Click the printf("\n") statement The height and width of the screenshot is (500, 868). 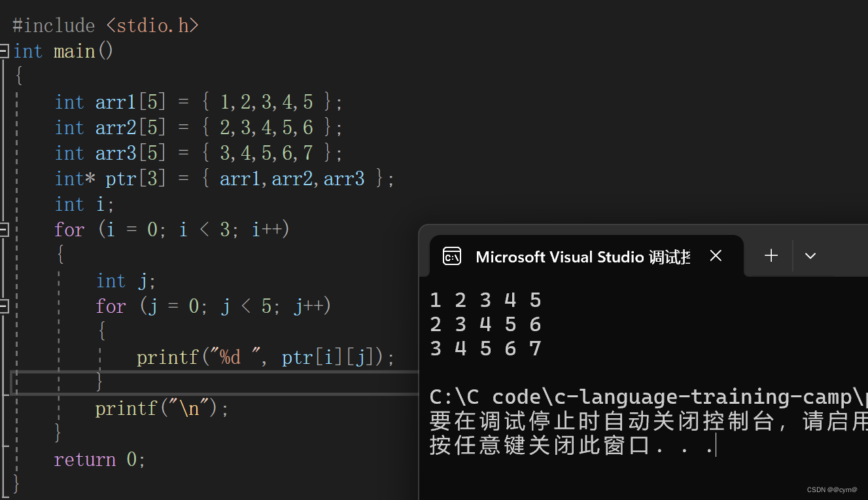tap(162, 408)
